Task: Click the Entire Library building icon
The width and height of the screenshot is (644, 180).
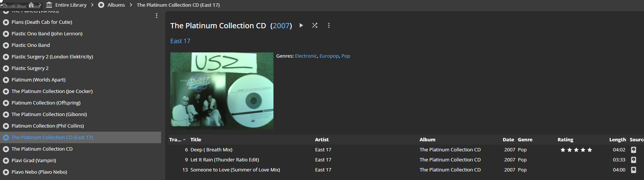Action: (x=49, y=5)
